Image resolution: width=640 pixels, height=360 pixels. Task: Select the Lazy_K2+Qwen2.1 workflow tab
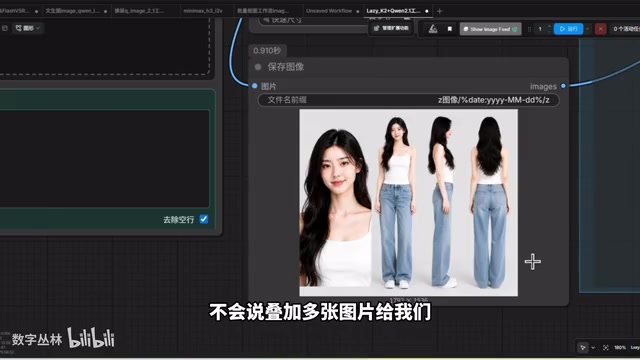[x=393, y=11]
